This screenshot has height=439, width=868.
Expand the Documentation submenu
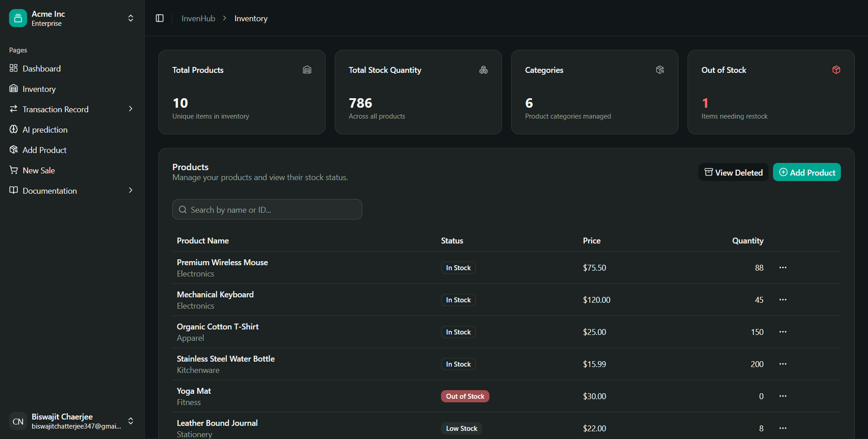[130, 191]
